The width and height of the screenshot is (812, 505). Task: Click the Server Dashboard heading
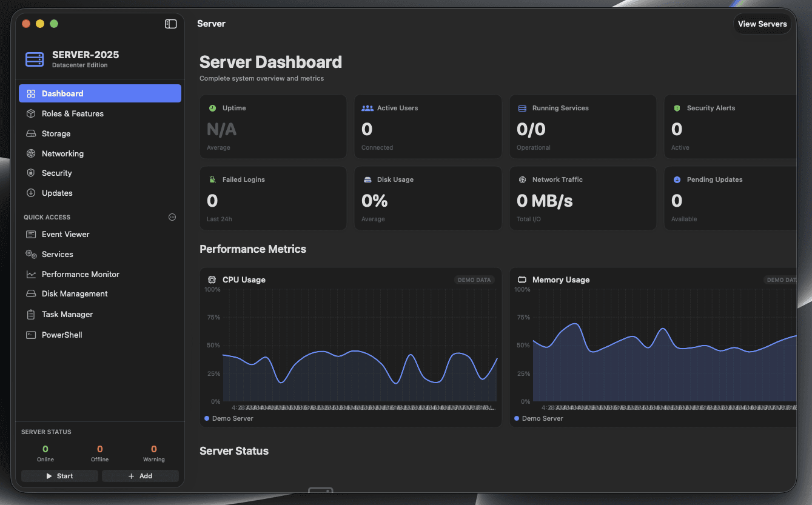coord(270,62)
